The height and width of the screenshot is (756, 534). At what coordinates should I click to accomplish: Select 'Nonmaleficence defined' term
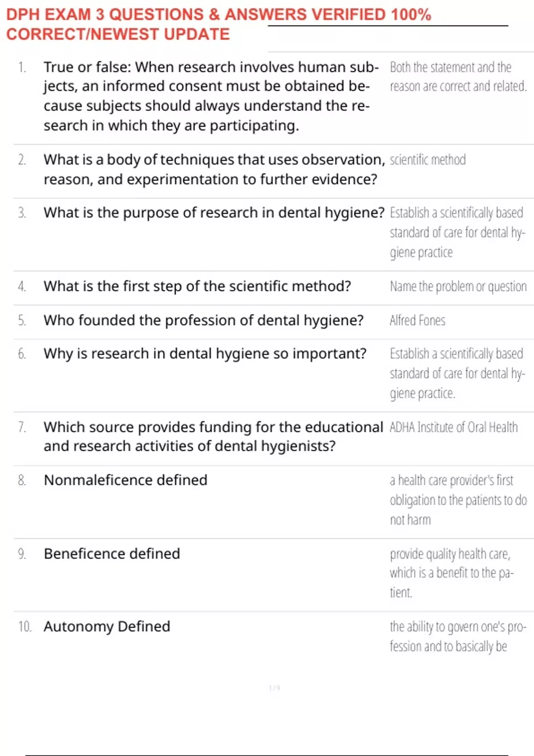(125, 480)
